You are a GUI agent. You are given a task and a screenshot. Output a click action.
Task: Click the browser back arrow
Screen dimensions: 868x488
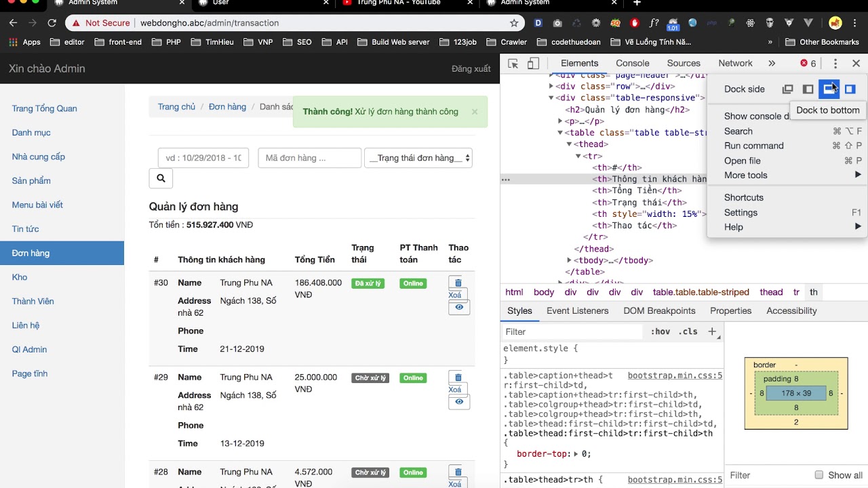pyautogui.click(x=13, y=22)
